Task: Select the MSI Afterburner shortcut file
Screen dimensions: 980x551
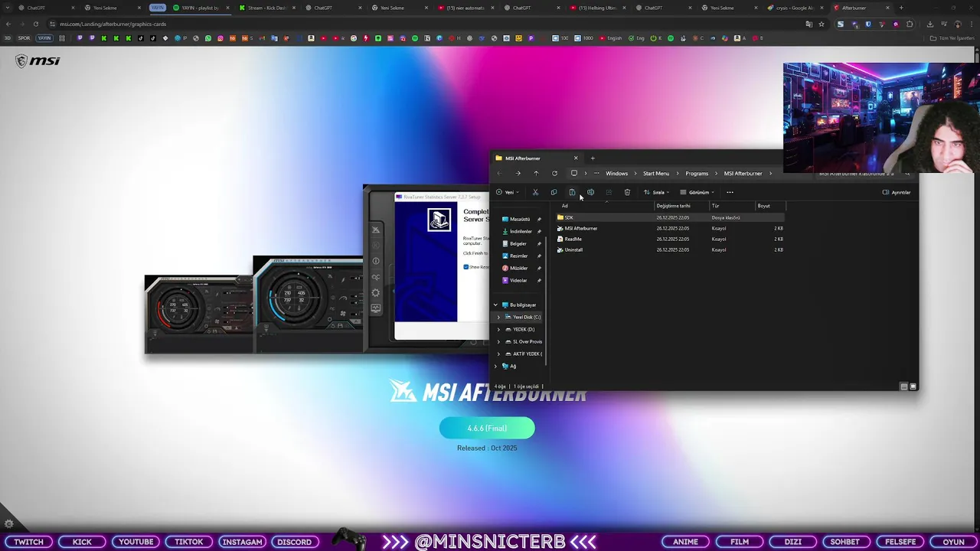Action: 670,228
